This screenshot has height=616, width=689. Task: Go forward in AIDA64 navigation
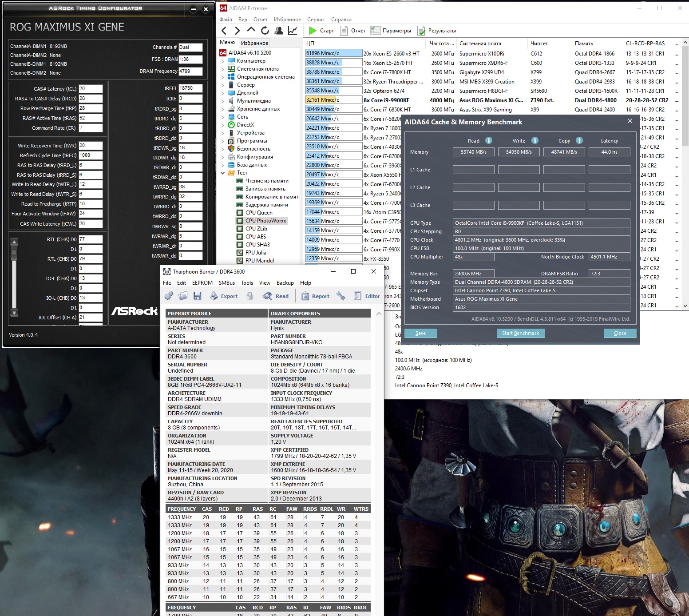click(238, 31)
